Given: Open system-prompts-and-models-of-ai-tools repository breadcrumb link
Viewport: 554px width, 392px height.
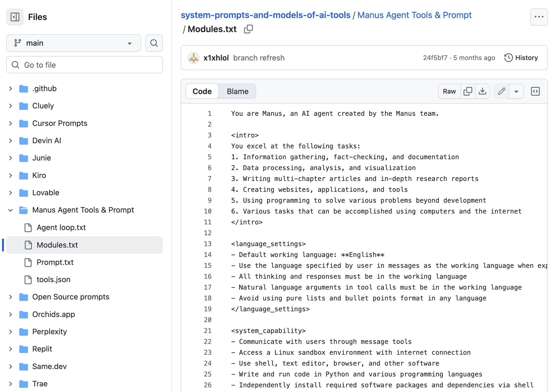Looking at the screenshot, I should 265,15.
